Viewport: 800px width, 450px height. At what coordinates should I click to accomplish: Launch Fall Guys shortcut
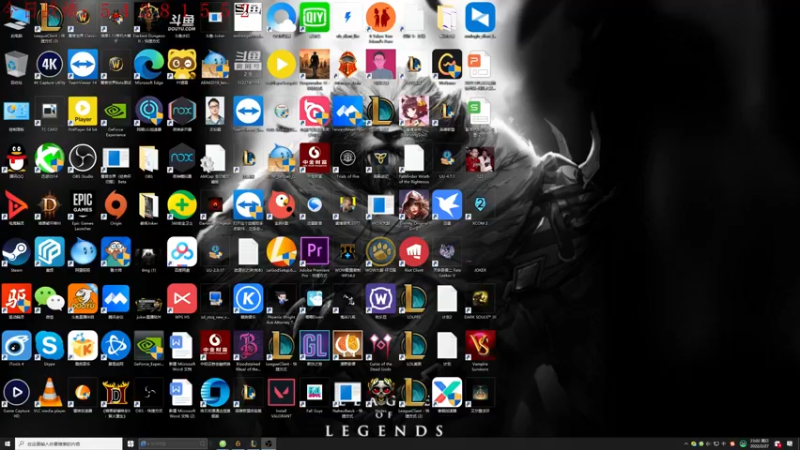point(314,393)
